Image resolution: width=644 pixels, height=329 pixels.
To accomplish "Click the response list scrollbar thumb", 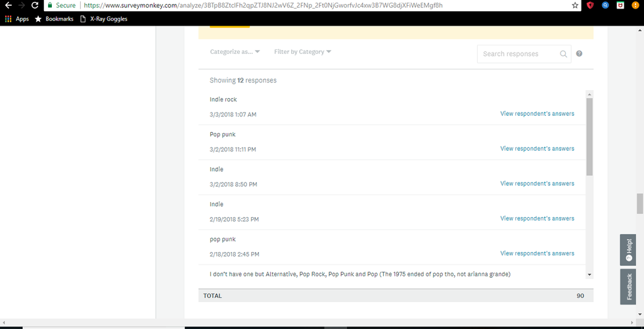I will pos(589,137).
